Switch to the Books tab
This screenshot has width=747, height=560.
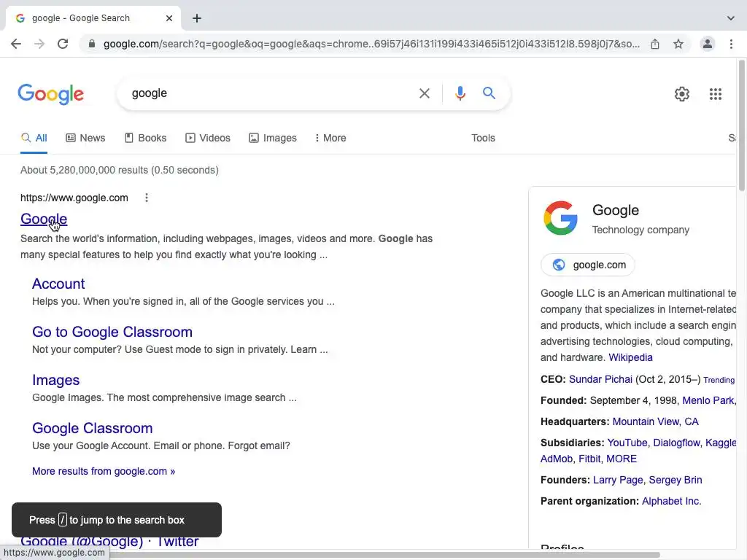[145, 138]
